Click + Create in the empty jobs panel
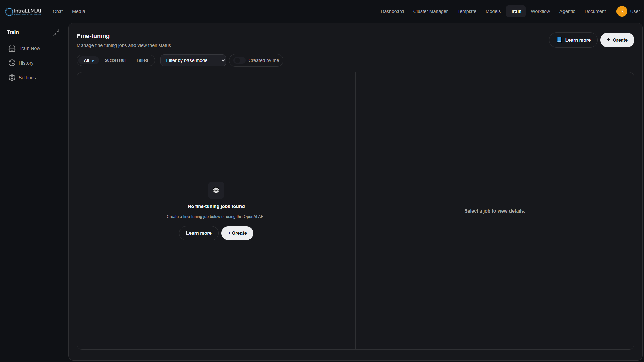Image resolution: width=644 pixels, height=362 pixels. click(x=237, y=233)
